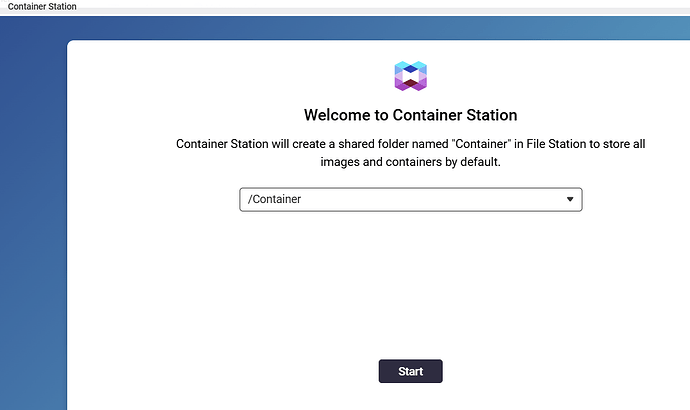Image resolution: width=690 pixels, height=410 pixels.
Task: Click blank white space above Start button
Action: (x=410, y=300)
